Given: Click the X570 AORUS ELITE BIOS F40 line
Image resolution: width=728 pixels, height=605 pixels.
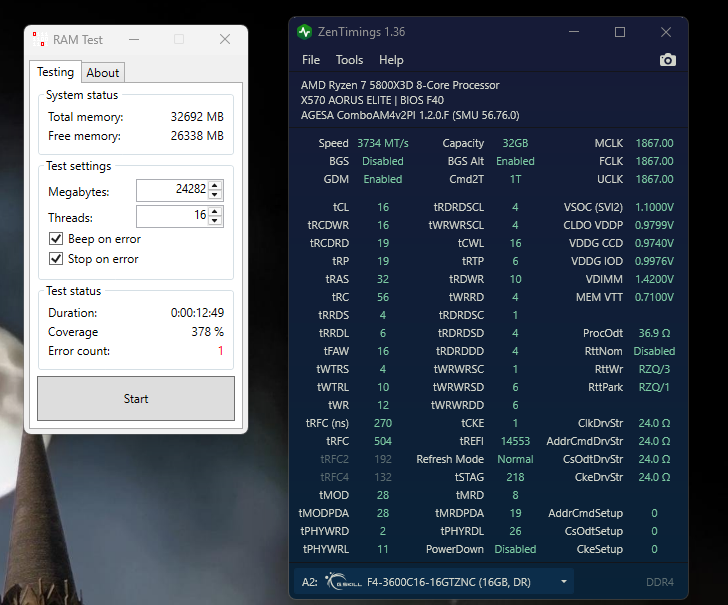Looking at the screenshot, I should coord(372,100).
